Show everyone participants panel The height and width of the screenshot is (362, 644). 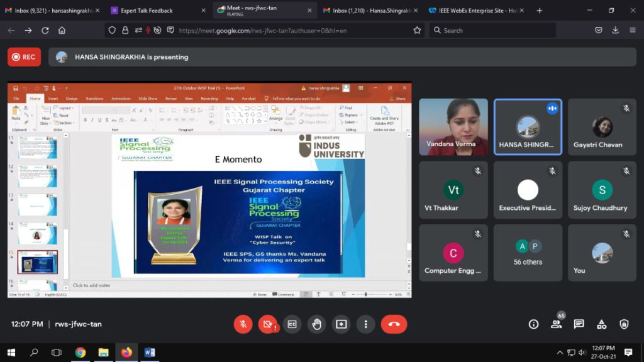[x=557, y=324]
